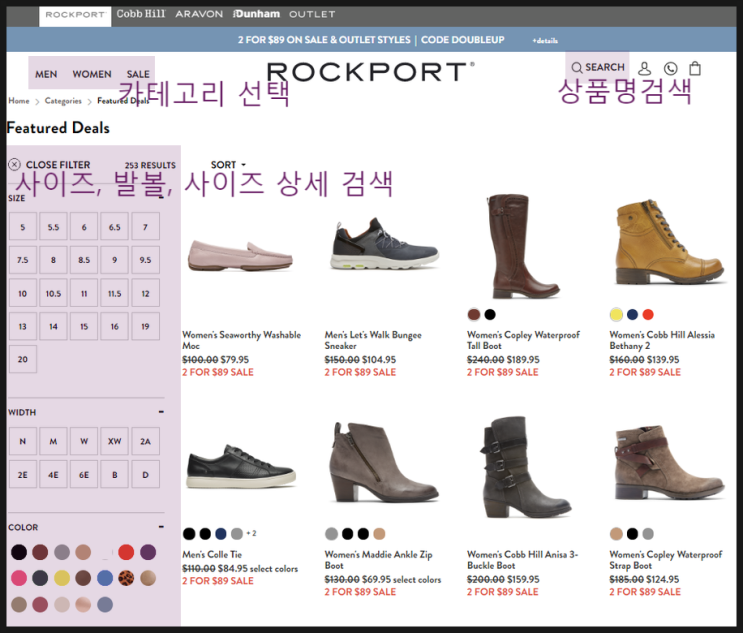
Task: Select size 12 filter
Action: pyautogui.click(x=145, y=293)
